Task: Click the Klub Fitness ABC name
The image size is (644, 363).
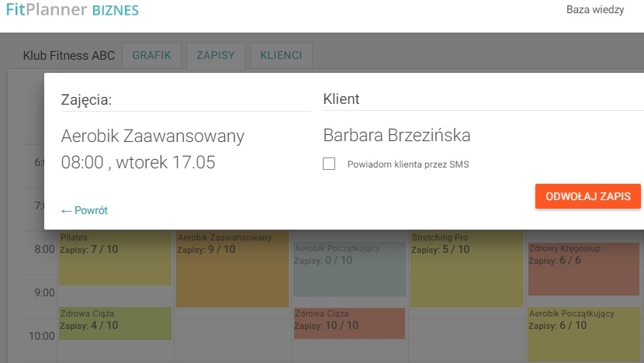Action: pyautogui.click(x=69, y=56)
